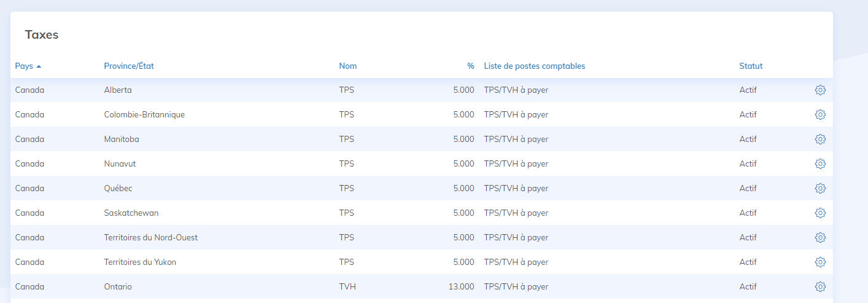Open gear settings for Québec TPS
Image resolution: width=868 pixels, height=303 pixels.
click(x=820, y=189)
